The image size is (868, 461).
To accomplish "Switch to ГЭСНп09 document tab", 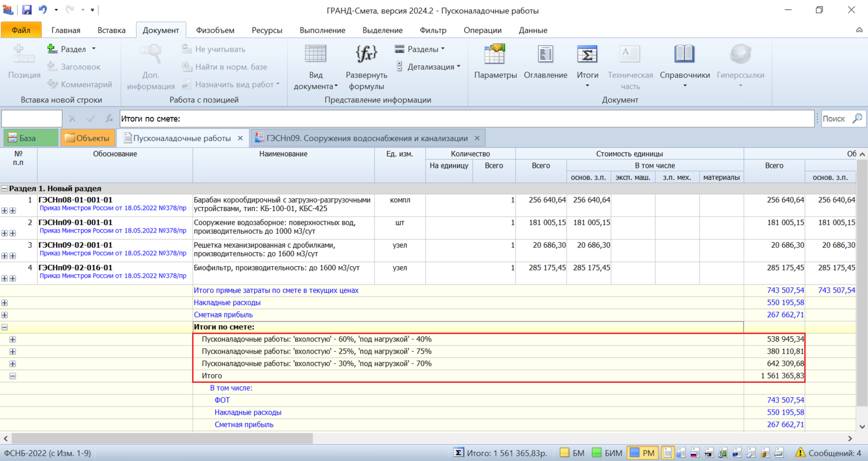I will (x=367, y=138).
